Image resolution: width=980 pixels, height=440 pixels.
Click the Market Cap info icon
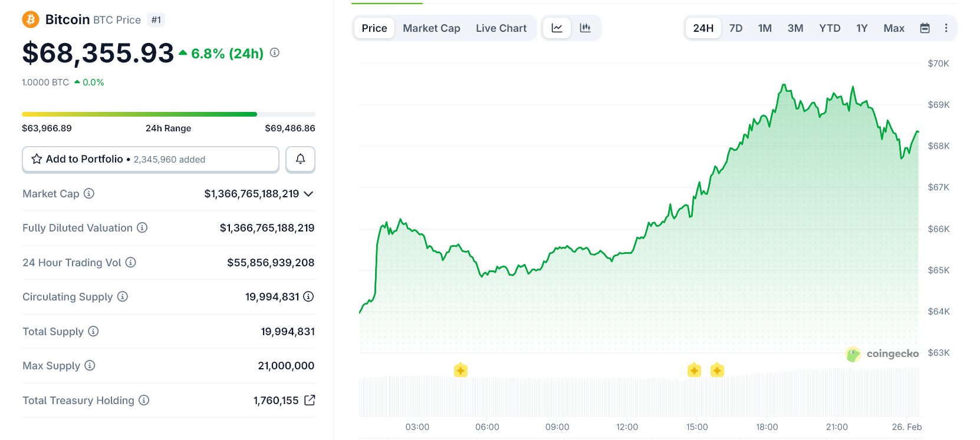tap(89, 193)
